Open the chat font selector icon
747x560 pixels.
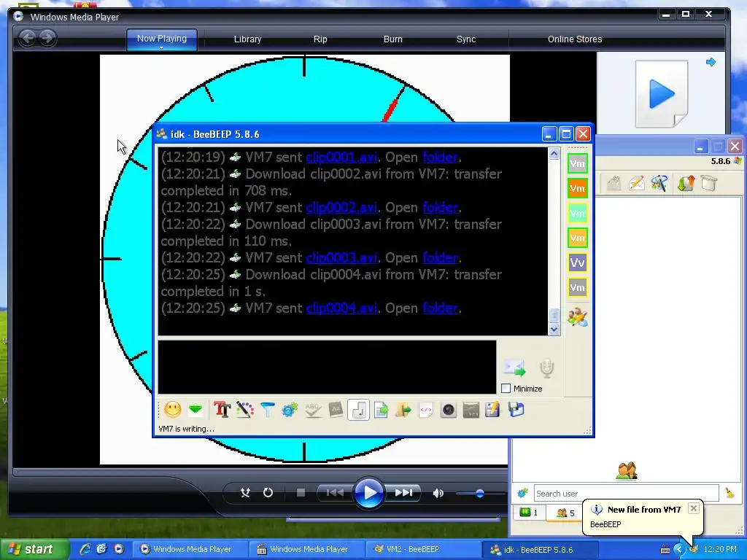(222, 410)
